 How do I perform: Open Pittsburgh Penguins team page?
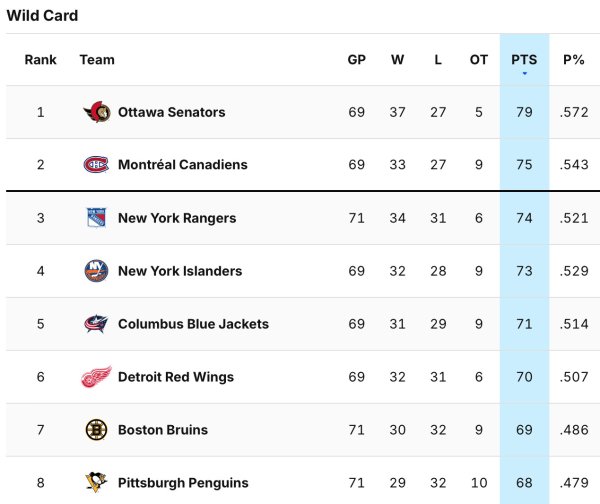click(x=183, y=483)
